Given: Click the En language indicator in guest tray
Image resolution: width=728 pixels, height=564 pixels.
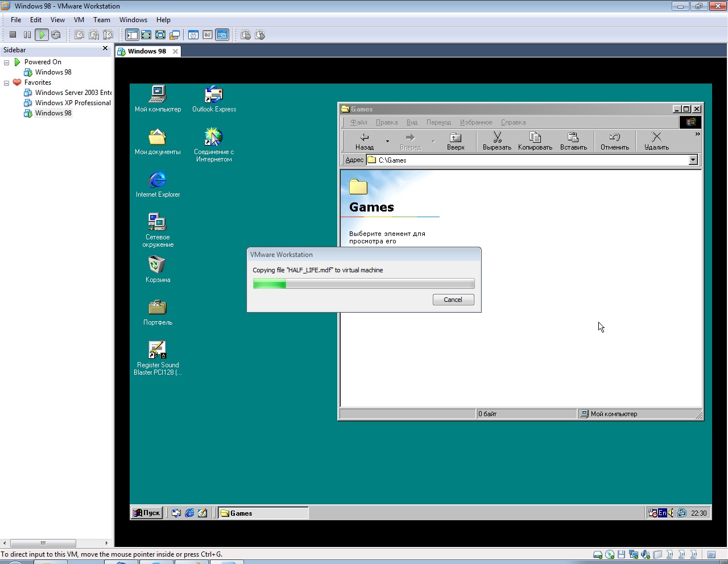Looking at the screenshot, I should point(662,513).
